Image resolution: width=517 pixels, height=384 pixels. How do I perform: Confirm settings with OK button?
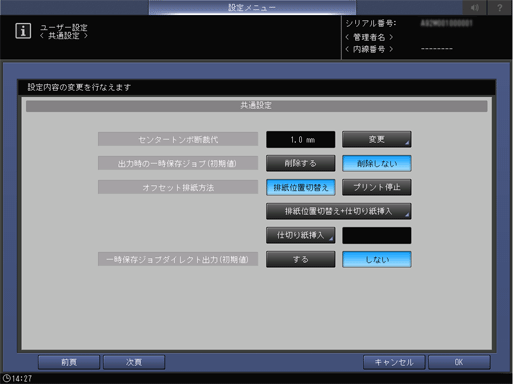pos(459,362)
